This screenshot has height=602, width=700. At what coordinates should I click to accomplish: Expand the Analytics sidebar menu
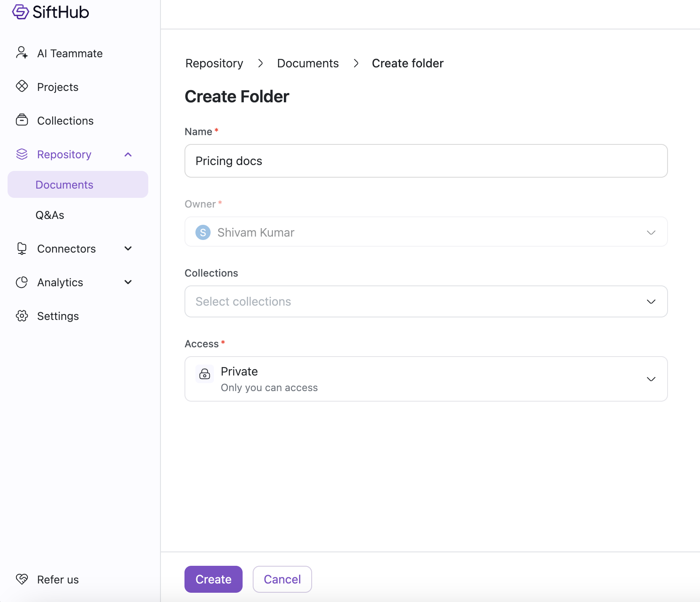[x=128, y=282]
